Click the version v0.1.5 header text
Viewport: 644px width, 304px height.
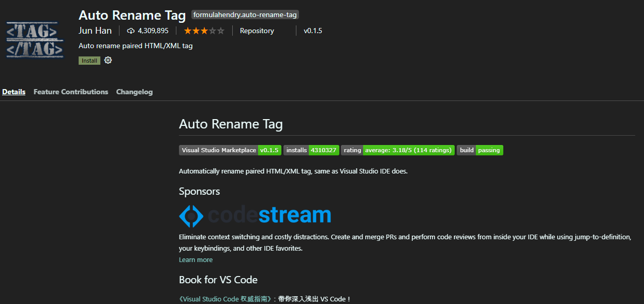point(313,31)
